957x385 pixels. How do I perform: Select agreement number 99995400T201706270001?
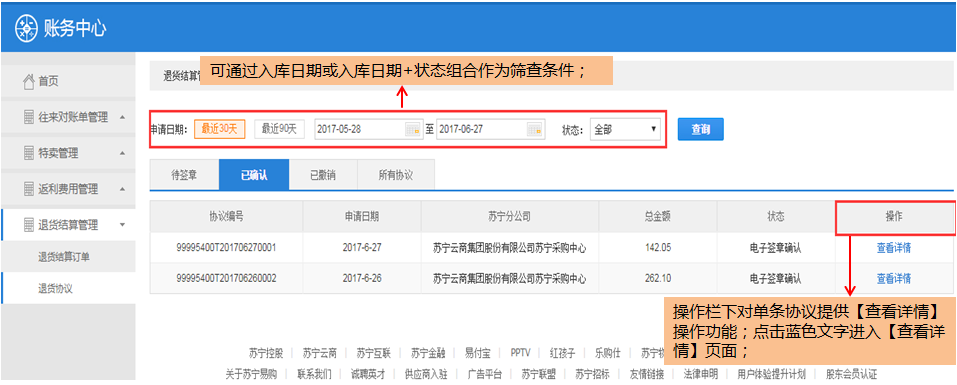[226, 248]
